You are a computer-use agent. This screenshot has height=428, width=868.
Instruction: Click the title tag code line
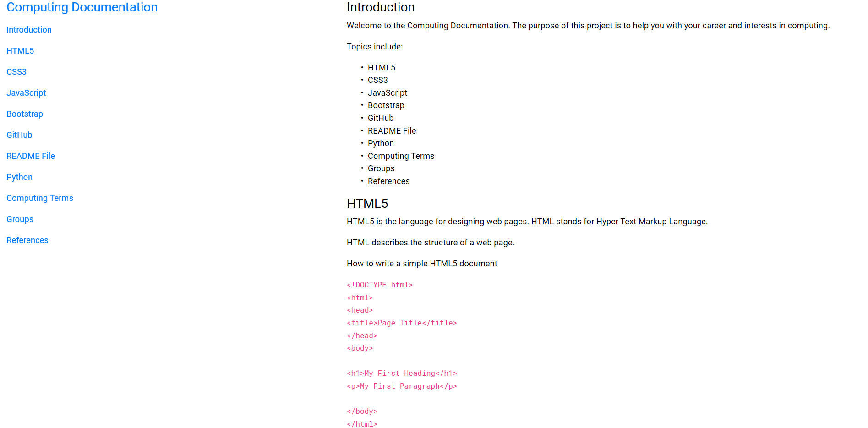pyautogui.click(x=402, y=323)
